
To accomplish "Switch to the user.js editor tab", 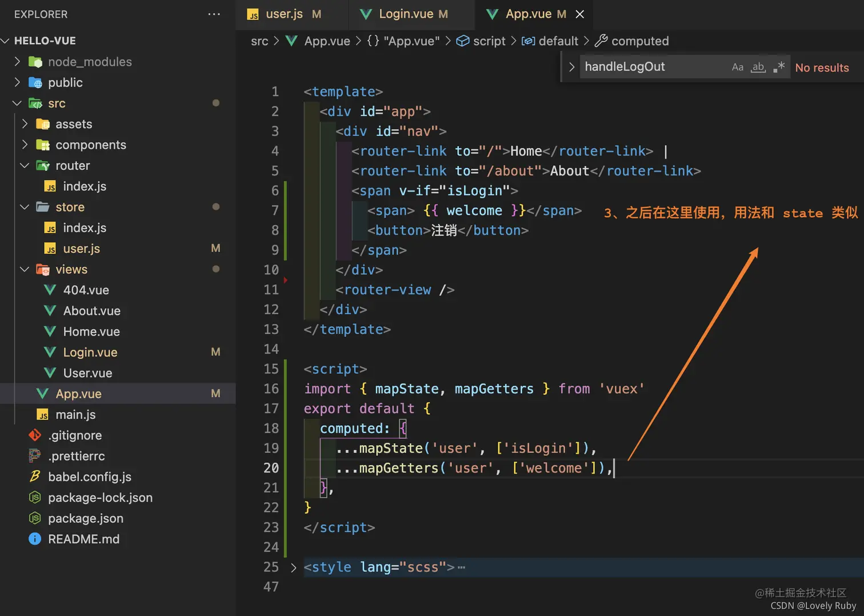I will 285,14.
